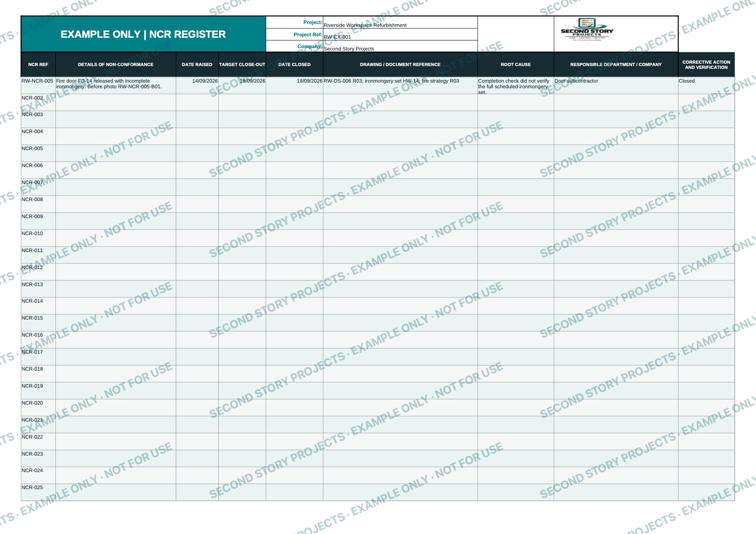Click the 'NCR-002' row label
Screen dimensions: 756x534
[32, 98]
